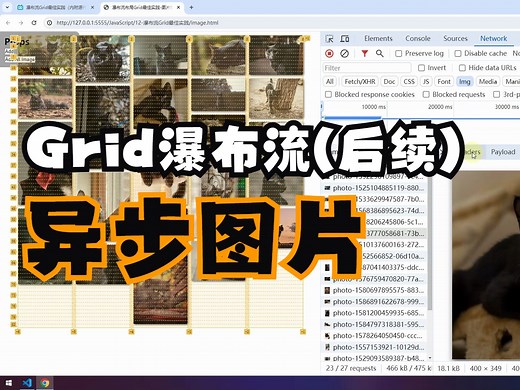This screenshot has width=520, height=390.
Task: Click the cat image preview
Action: (486, 265)
